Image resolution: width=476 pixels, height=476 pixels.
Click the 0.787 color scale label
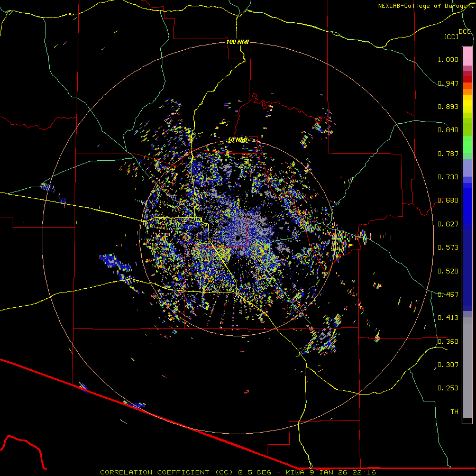448,153
